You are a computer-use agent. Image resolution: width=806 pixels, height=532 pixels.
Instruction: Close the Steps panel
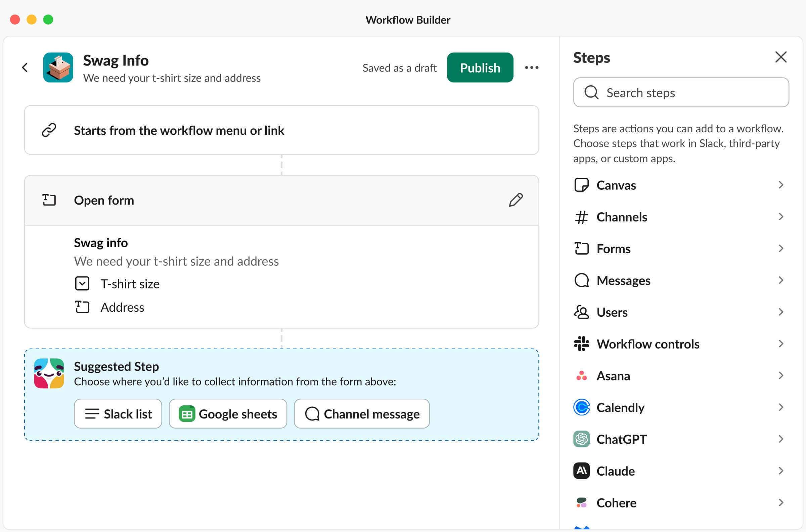(x=781, y=57)
